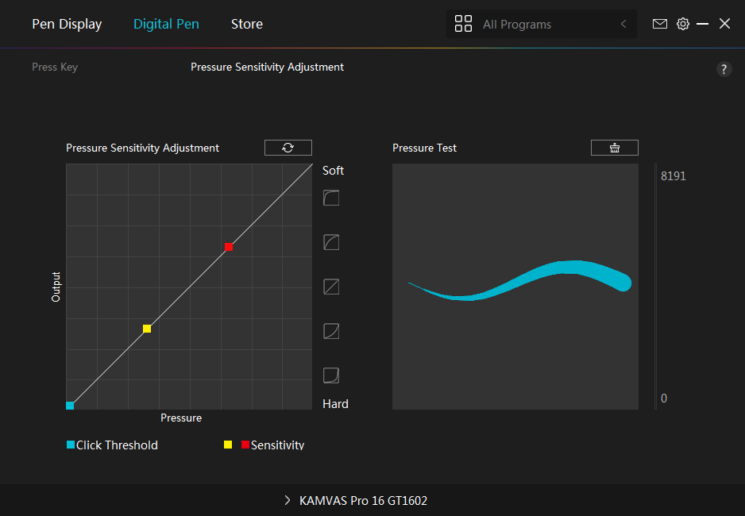This screenshot has height=516, width=745.
Task: Close the driver window
Action: pos(725,24)
